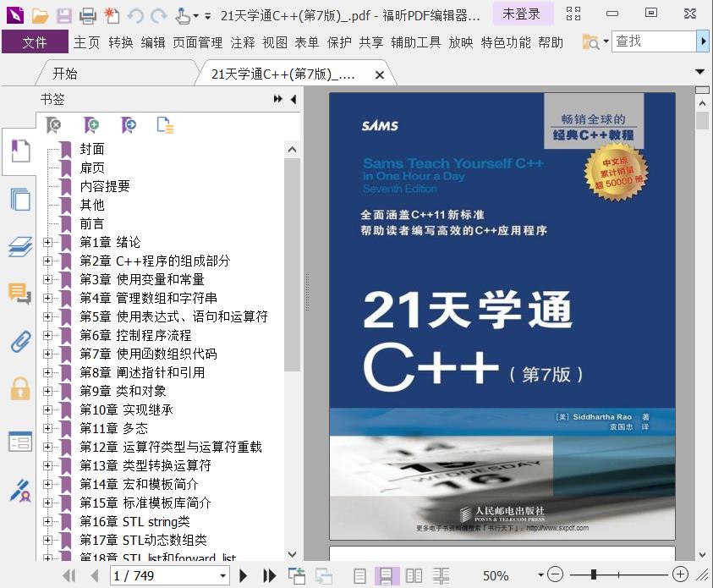Jump to the last page
Image resolution: width=713 pixels, height=588 pixels.
(269, 575)
